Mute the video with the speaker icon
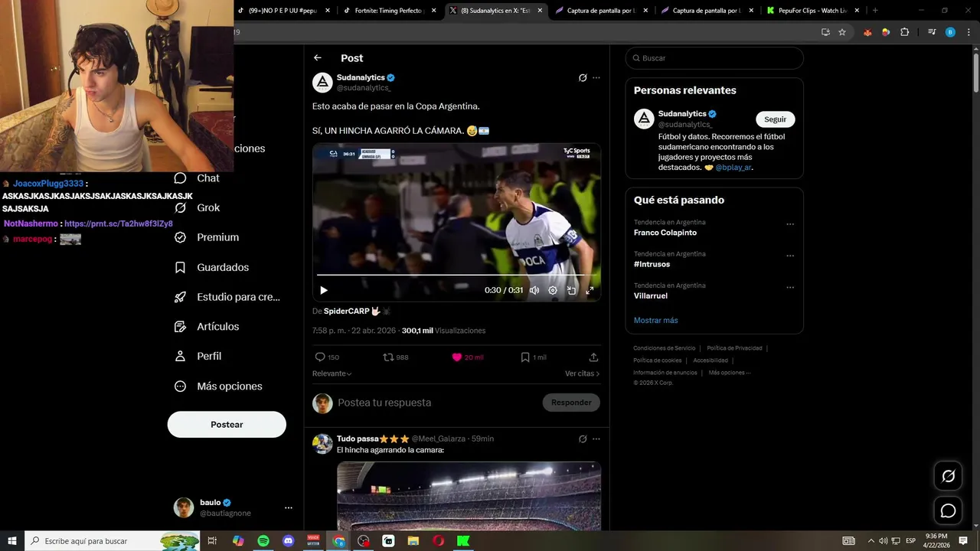 coord(534,290)
